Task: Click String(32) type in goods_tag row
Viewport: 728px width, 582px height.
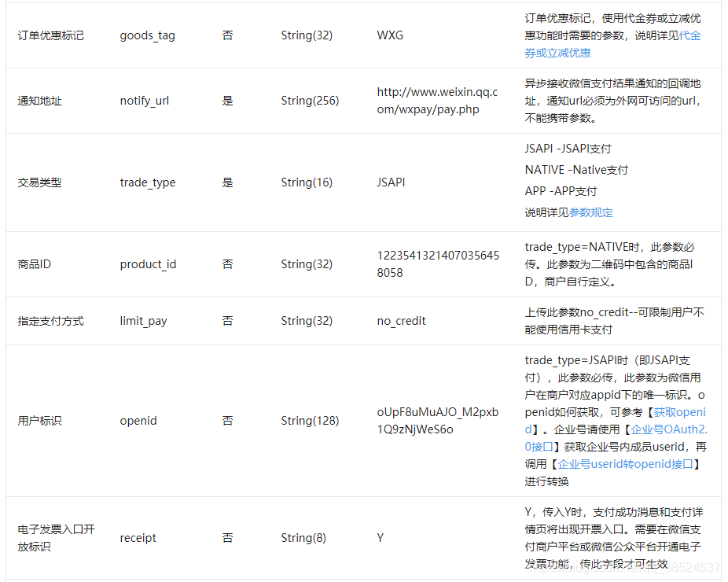Action: click(x=307, y=35)
